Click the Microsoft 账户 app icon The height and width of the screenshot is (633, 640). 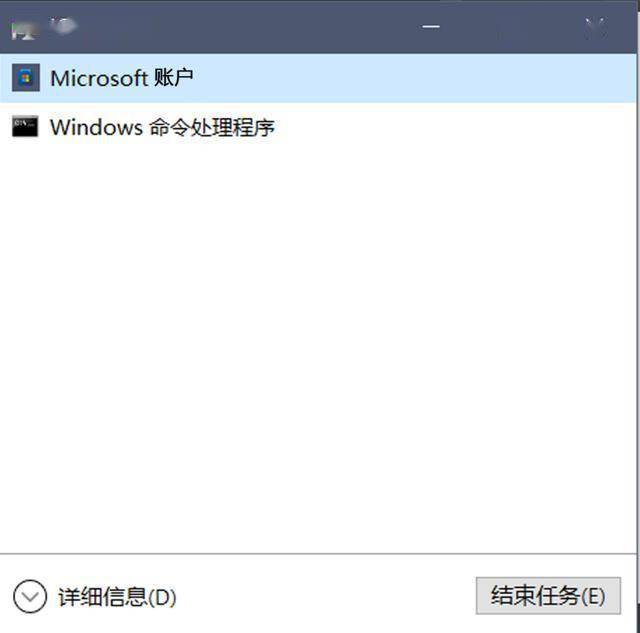pos(26,78)
